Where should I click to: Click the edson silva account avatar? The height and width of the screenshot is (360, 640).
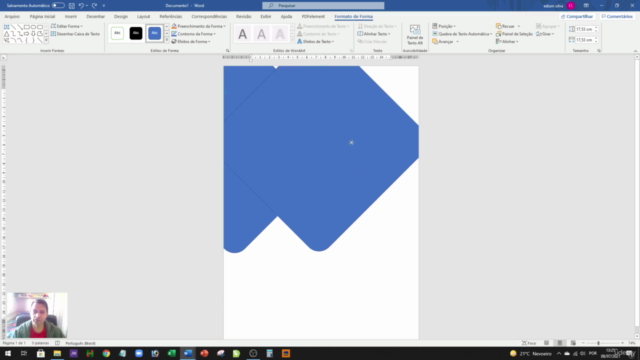[571, 6]
